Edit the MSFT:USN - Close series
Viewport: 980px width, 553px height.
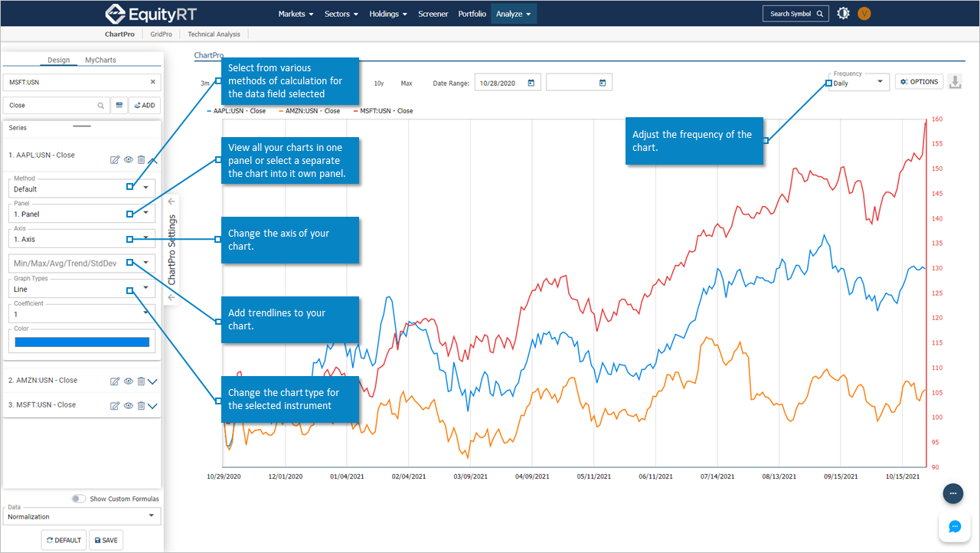tap(115, 406)
